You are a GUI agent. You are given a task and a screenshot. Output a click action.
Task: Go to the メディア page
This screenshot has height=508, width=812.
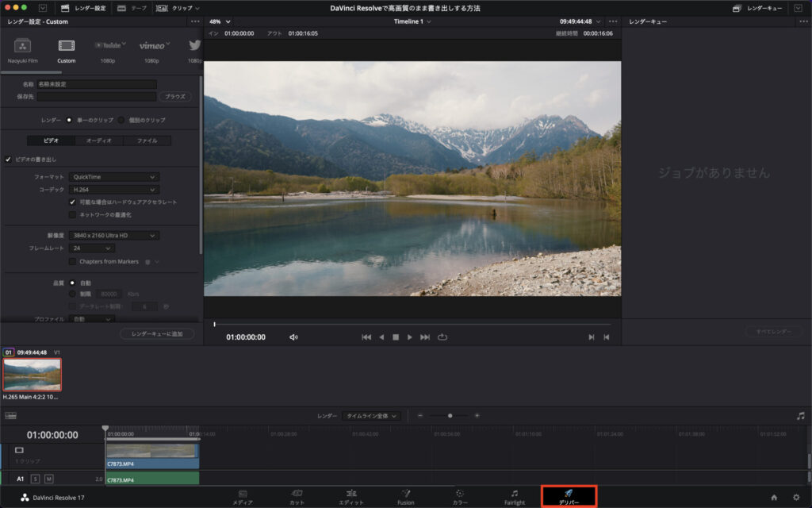[x=243, y=498]
